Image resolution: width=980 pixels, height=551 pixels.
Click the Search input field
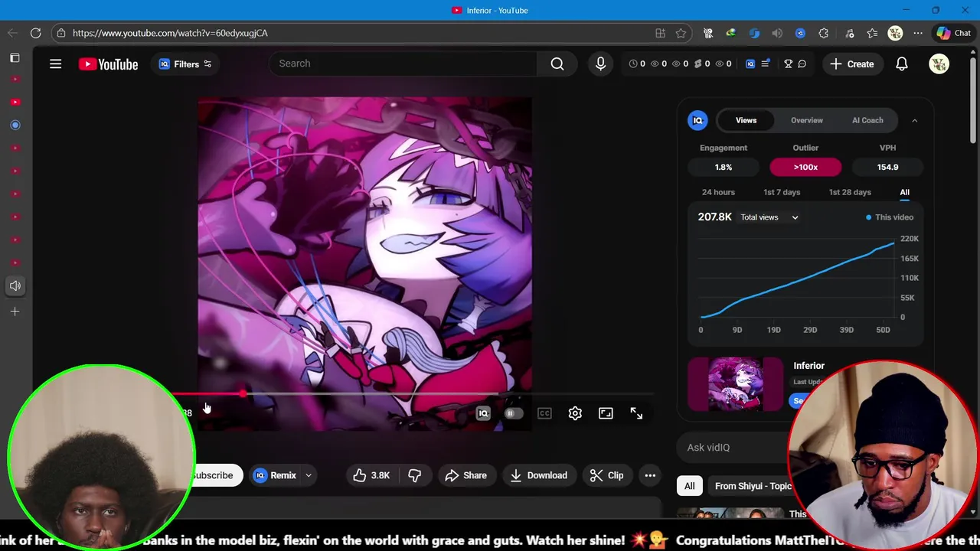point(403,64)
